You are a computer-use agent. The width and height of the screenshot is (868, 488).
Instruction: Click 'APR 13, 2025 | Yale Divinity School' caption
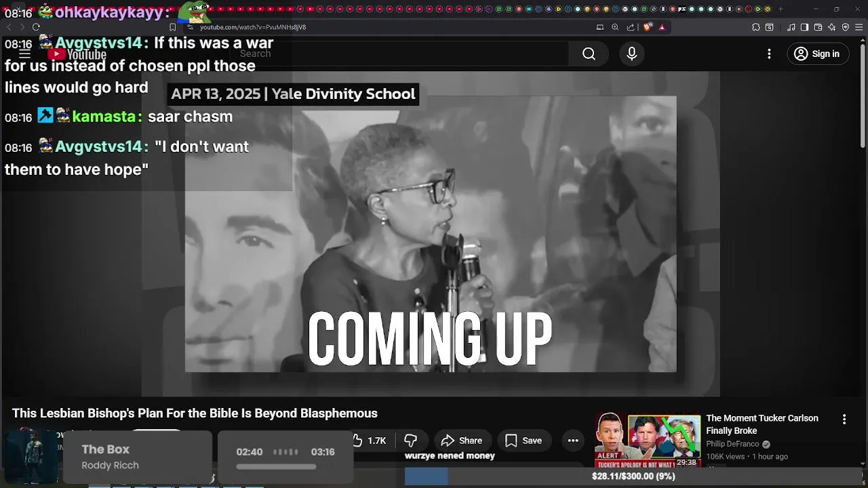(x=293, y=94)
